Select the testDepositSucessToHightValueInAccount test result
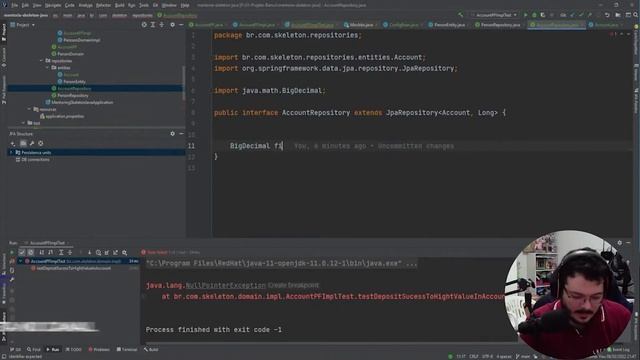640x360 pixels. [x=73, y=268]
